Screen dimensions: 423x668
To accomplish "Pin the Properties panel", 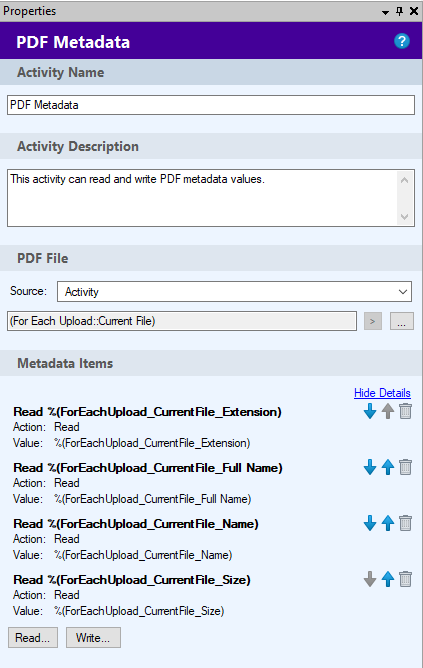I will click(399, 11).
